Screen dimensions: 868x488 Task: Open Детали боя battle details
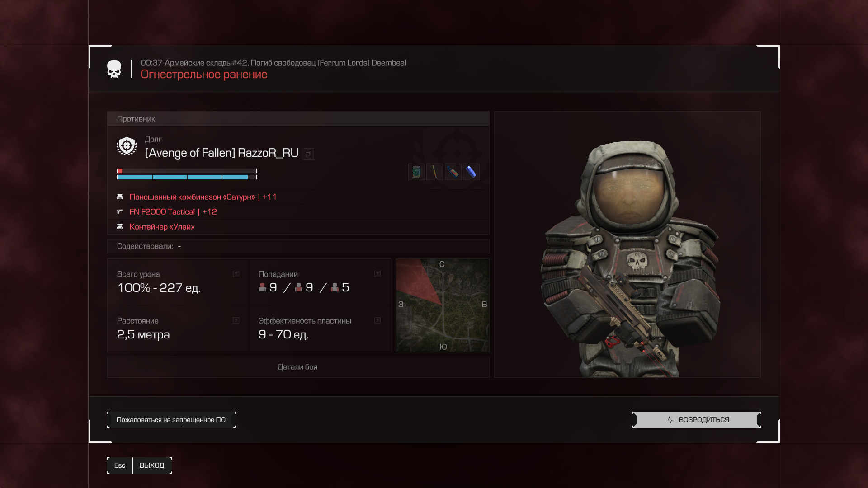pyautogui.click(x=298, y=367)
